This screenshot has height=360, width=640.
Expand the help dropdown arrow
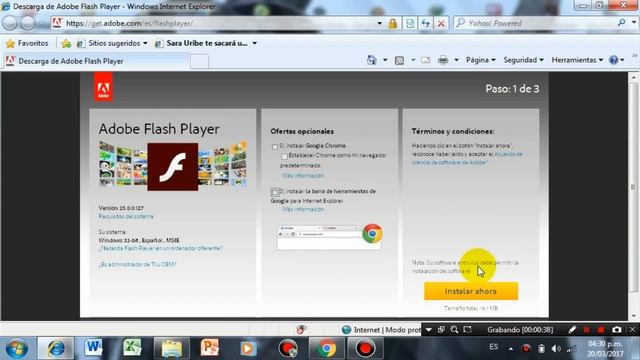click(622, 60)
